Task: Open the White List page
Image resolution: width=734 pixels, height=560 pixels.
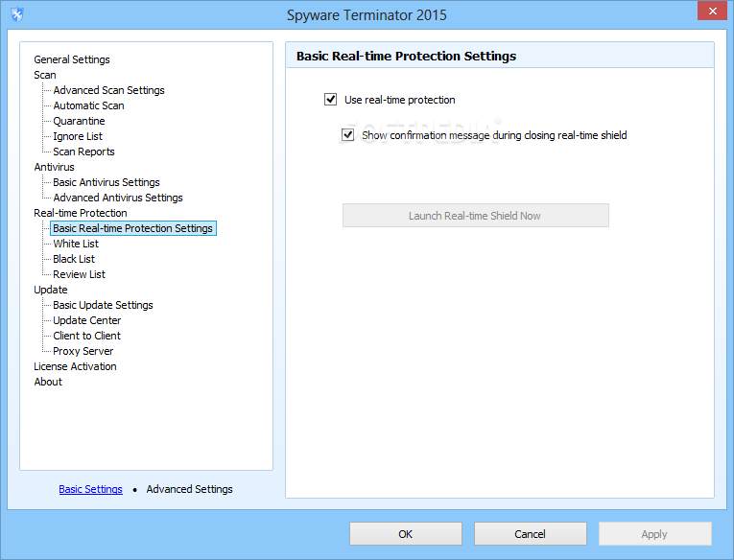Action: point(76,244)
